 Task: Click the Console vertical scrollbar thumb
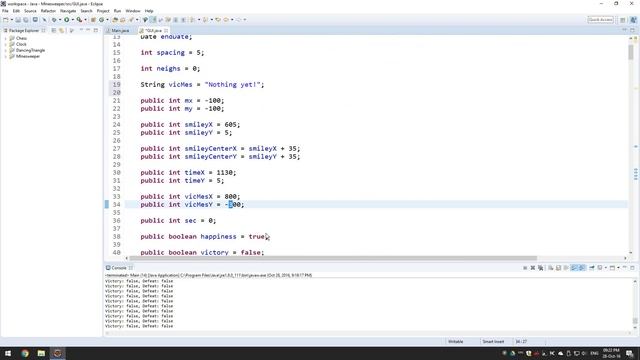[635, 321]
